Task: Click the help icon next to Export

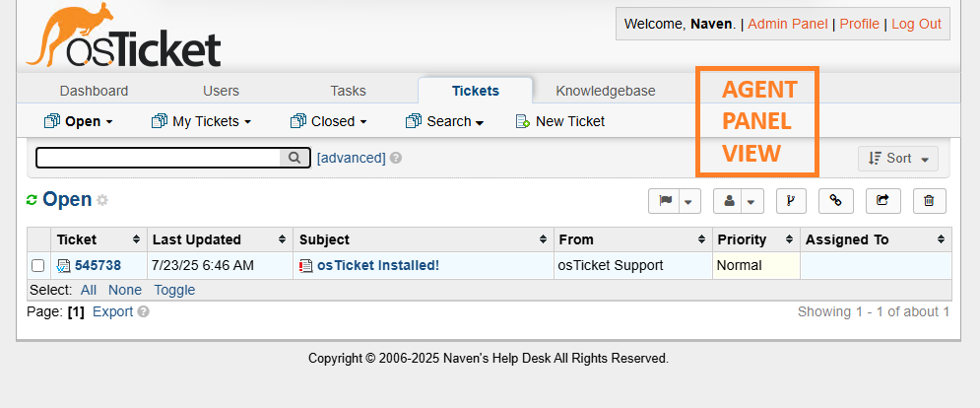Action: coord(143,311)
